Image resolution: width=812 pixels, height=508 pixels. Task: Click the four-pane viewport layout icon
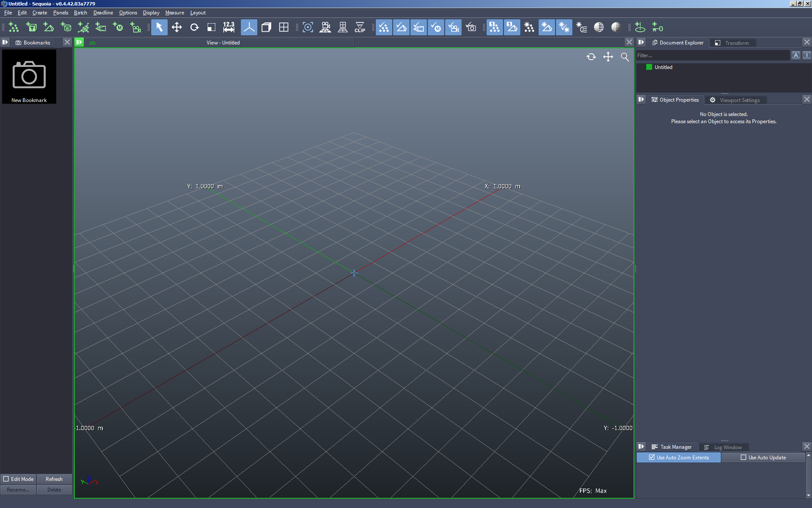tap(284, 28)
